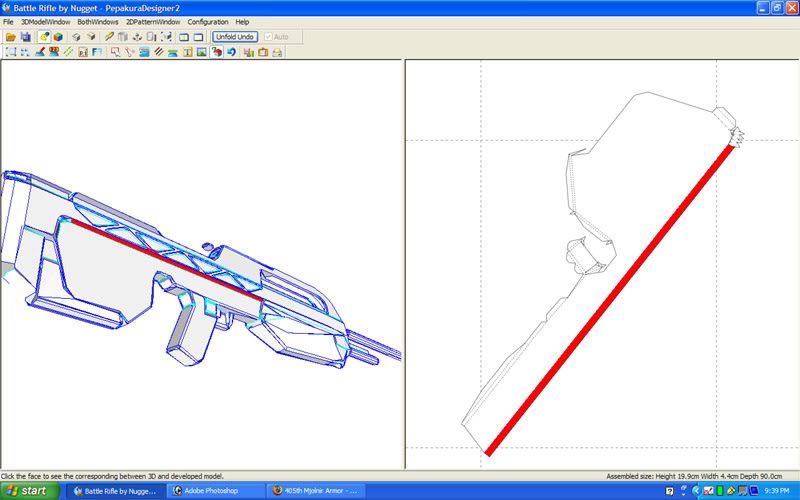The width and height of the screenshot is (800, 500).
Task: Click the orange briefcase toolbar icon
Action: pos(263,52)
